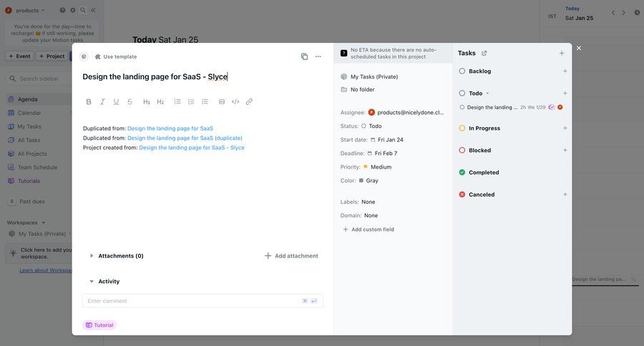Collapse the sidebar with double chevron
The image size is (644, 346).
pos(93,10)
